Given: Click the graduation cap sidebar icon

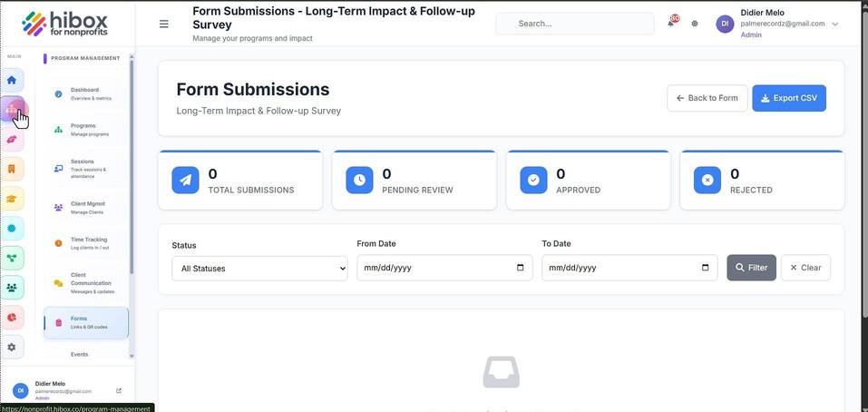Looking at the screenshot, I should click(12, 199).
